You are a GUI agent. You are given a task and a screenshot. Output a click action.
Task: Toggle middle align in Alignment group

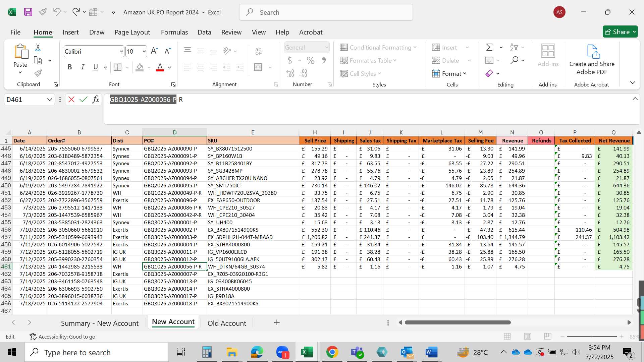click(x=201, y=51)
